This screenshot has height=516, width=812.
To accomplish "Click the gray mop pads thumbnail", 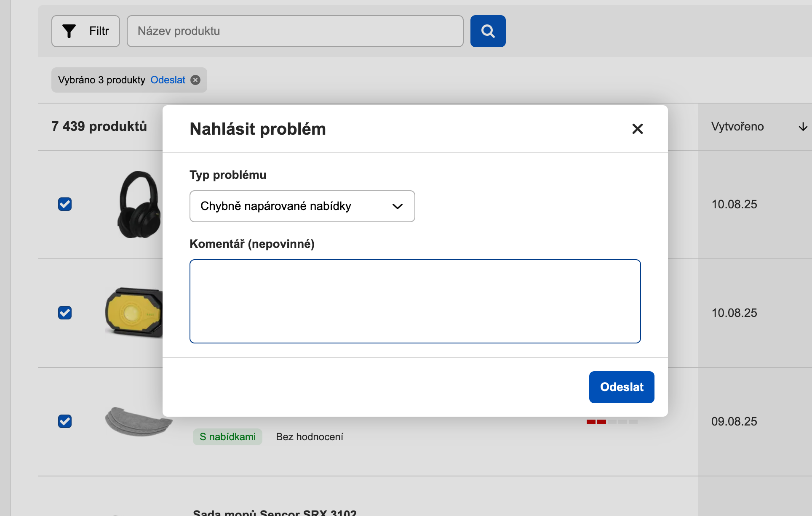I will tap(138, 421).
